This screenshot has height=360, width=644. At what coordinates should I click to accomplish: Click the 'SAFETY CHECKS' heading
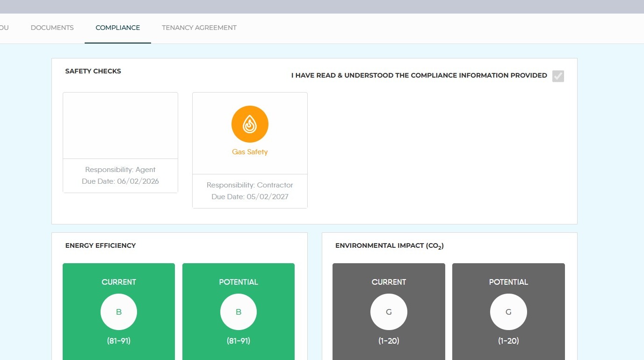pos(93,71)
